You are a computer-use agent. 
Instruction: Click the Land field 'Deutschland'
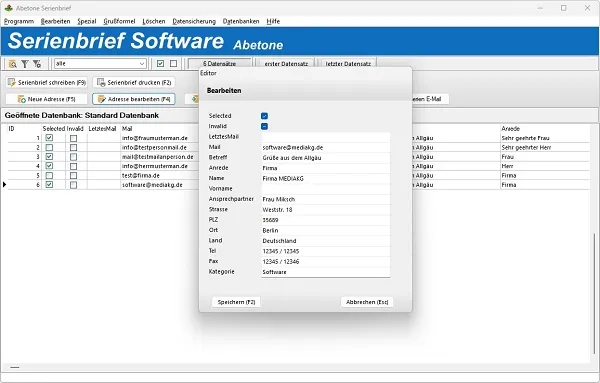click(x=326, y=241)
